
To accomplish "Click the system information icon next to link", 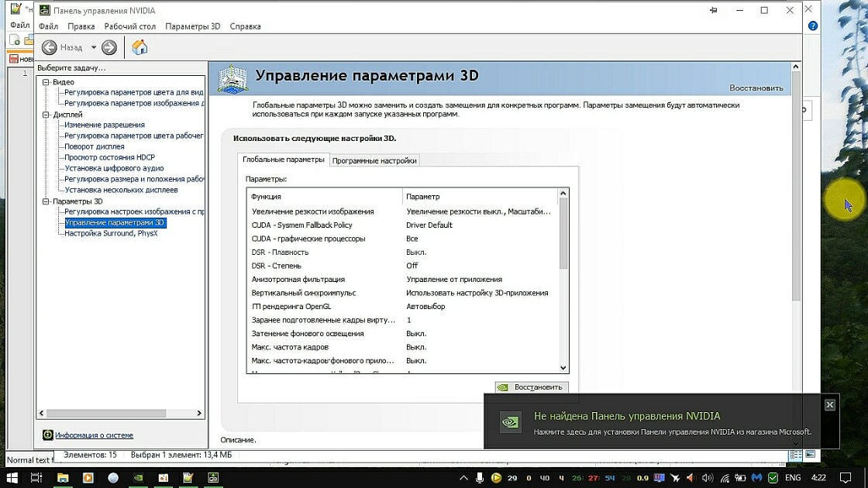I will tap(47, 435).
